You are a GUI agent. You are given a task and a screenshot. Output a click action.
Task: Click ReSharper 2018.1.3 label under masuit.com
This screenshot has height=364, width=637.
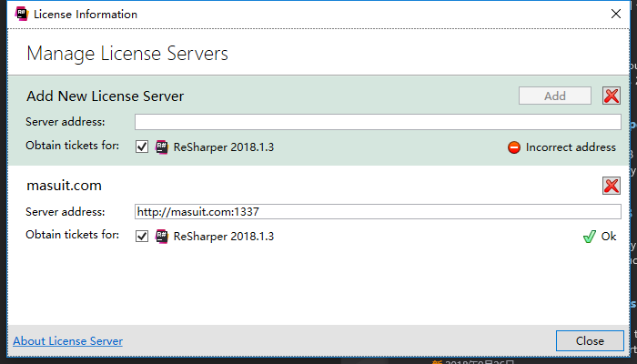[224, 237]
